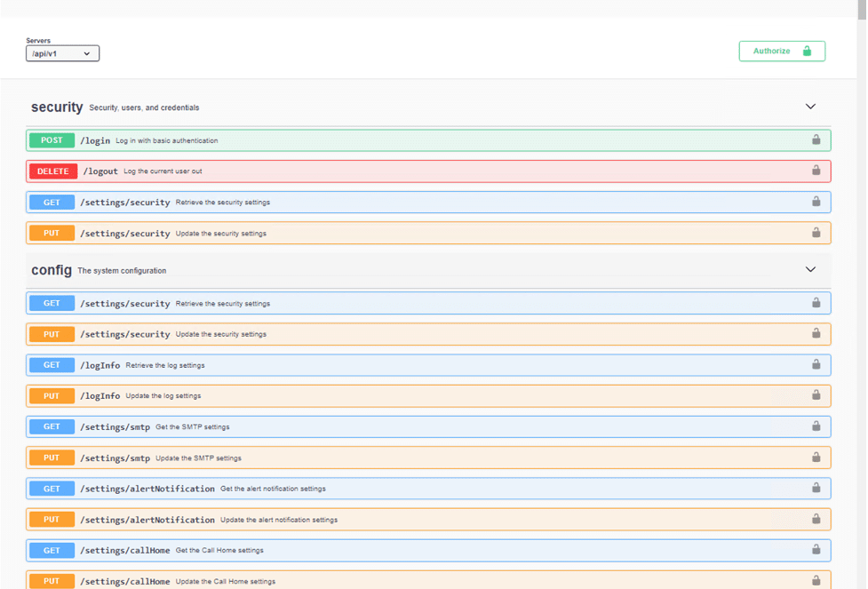Click 'Get the alert notification settings' description
This screenshot has width=868, height=589.
273,489
